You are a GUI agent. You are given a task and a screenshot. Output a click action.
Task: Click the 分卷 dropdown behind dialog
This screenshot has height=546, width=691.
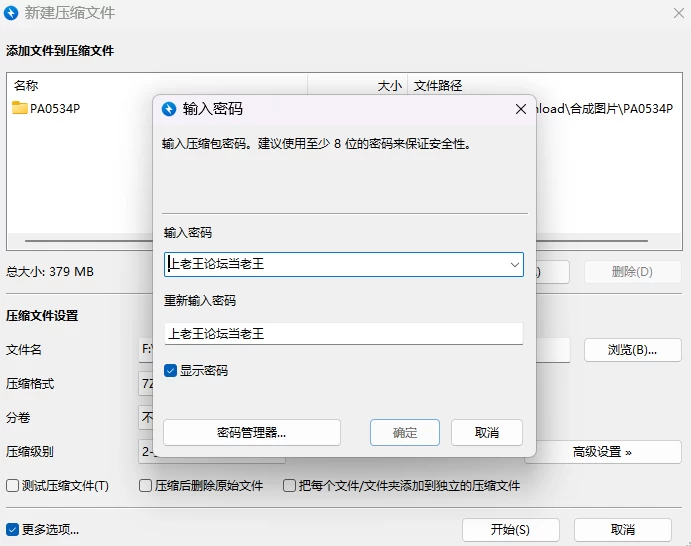coord(146,417)
